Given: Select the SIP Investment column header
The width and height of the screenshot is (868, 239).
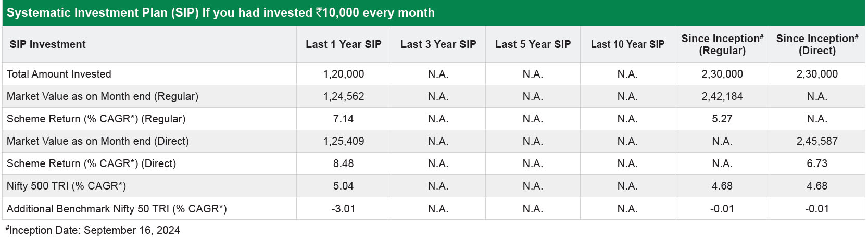Looking at the screenshot, I should pyautogui.click(x=47, y=44).
